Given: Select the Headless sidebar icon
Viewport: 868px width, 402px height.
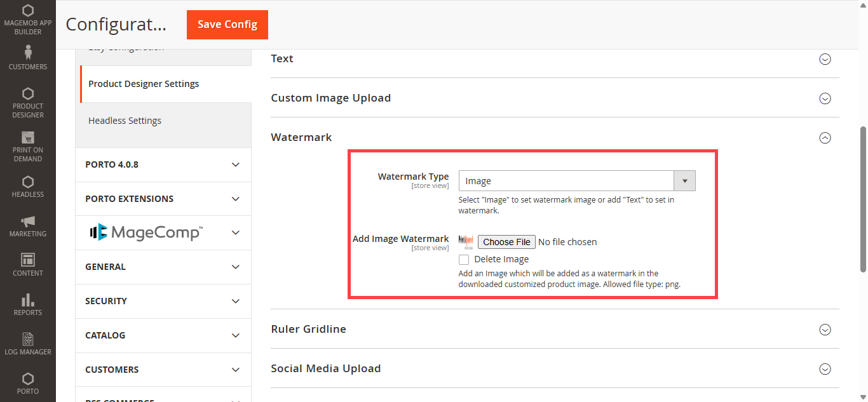Looking at the screenshot, I should point(28,182).
